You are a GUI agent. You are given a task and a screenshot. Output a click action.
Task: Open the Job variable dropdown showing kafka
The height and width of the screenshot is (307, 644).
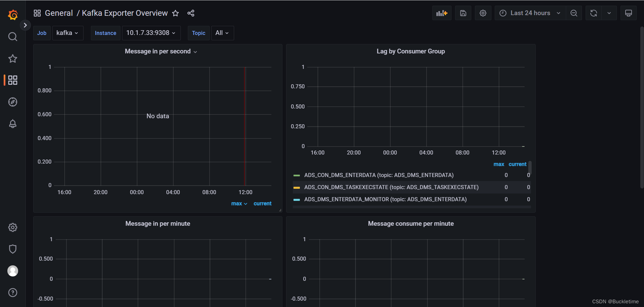pyautogui.click(x=68, y=33)
